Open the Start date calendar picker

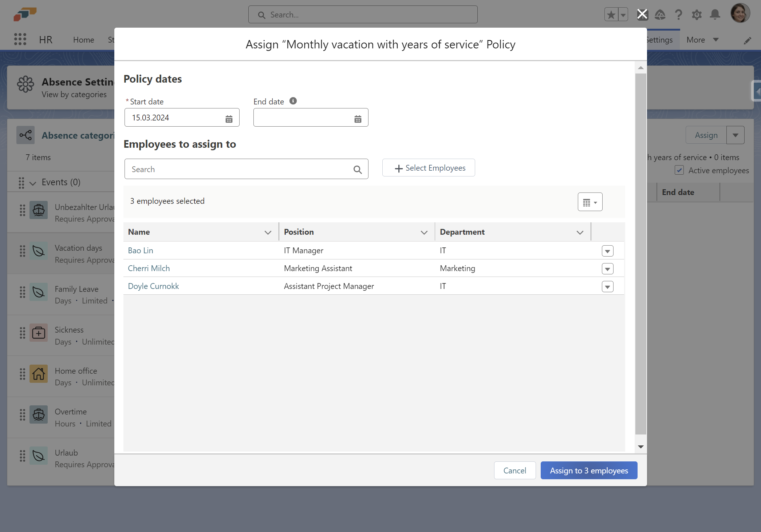point(229,118)
